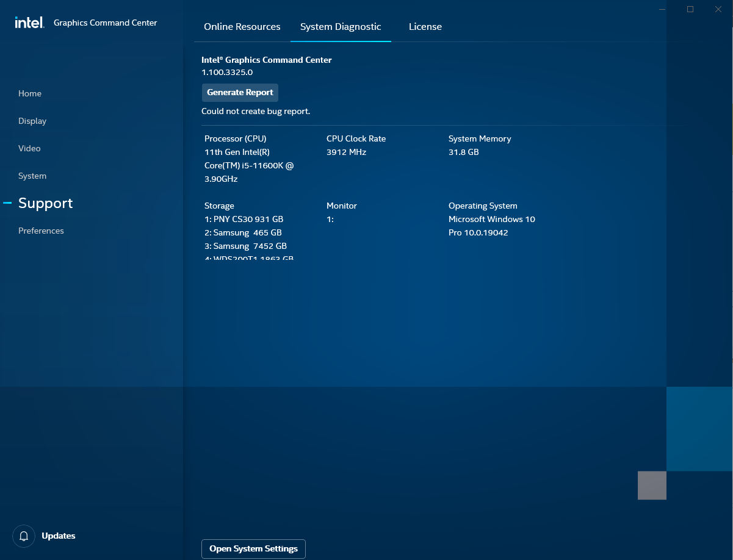Reselect the System Diagnostic tab
733x560 pixels.
(341, 26)
